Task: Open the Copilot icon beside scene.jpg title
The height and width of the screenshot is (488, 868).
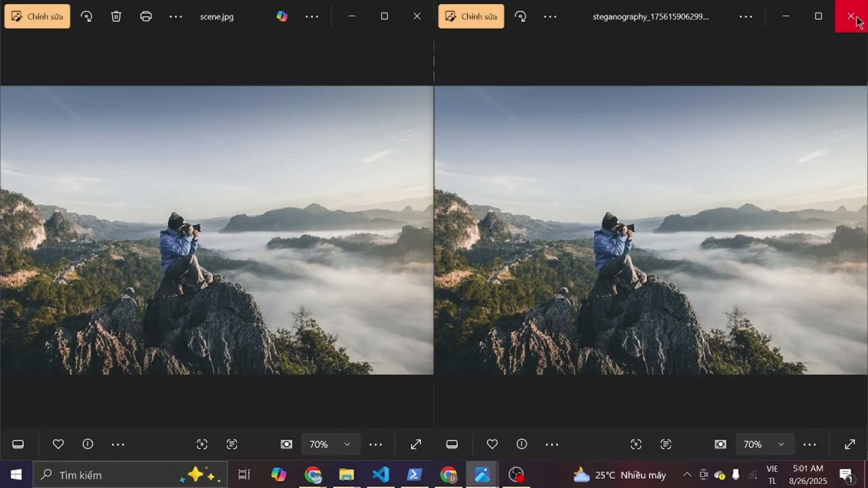Action: (x=282, y=16)
